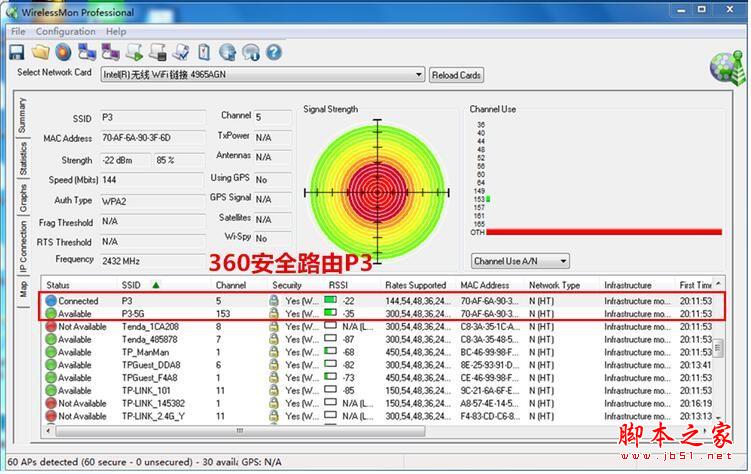Click the Infrastructure column header
The image size is (751, 474).
coord(627,285)
